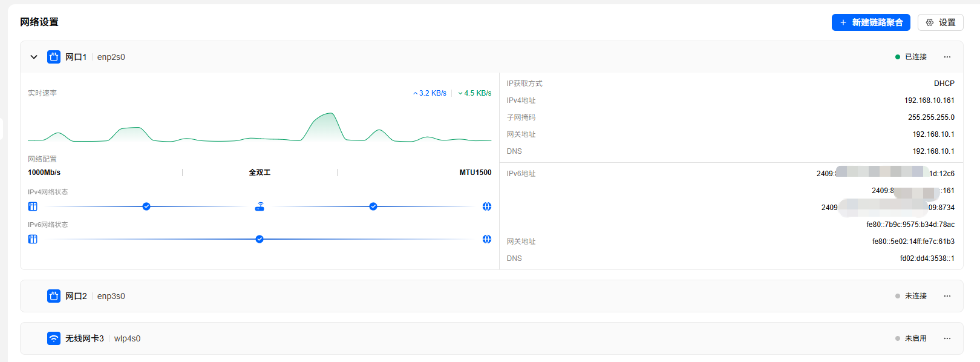The width and height of the screenshot is (980, 362).
Task: Click the NAS device icon in IPv6网络状态
Action: tap(33, 239)
